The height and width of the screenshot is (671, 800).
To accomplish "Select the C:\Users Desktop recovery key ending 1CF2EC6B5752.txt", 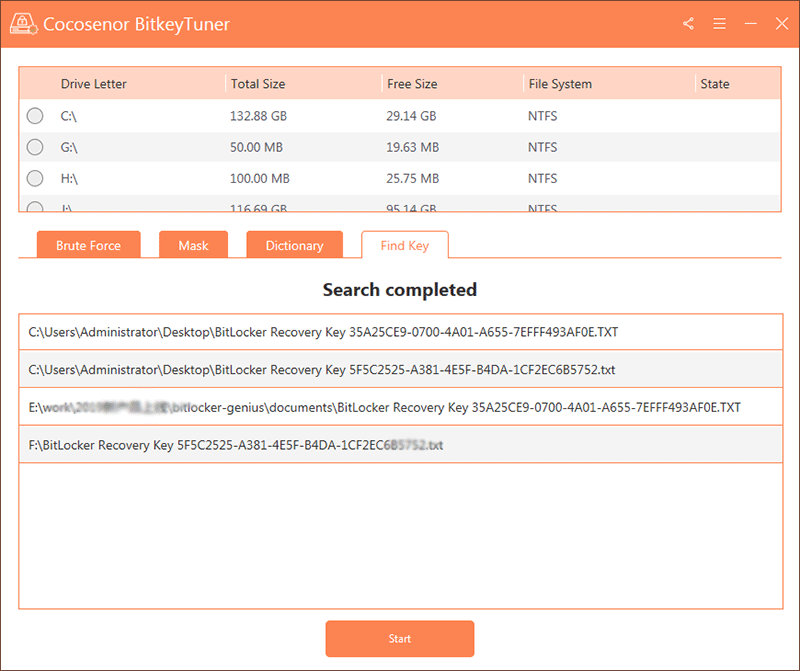I will [401, 369].
